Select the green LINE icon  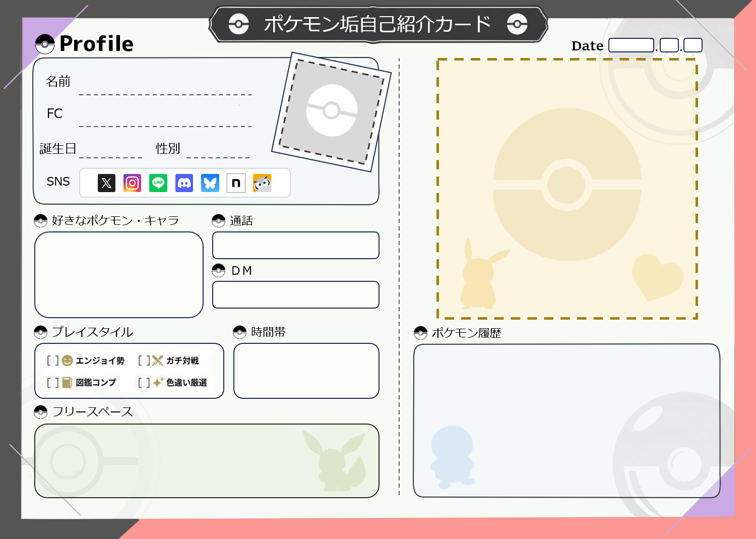point(158,183)
